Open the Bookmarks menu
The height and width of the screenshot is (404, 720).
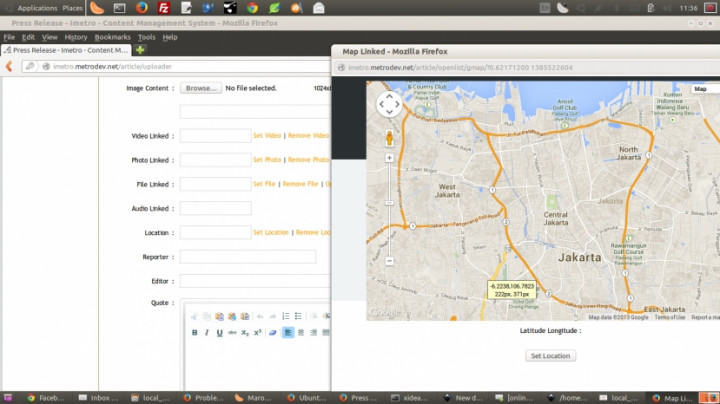[x=112, y=37]
